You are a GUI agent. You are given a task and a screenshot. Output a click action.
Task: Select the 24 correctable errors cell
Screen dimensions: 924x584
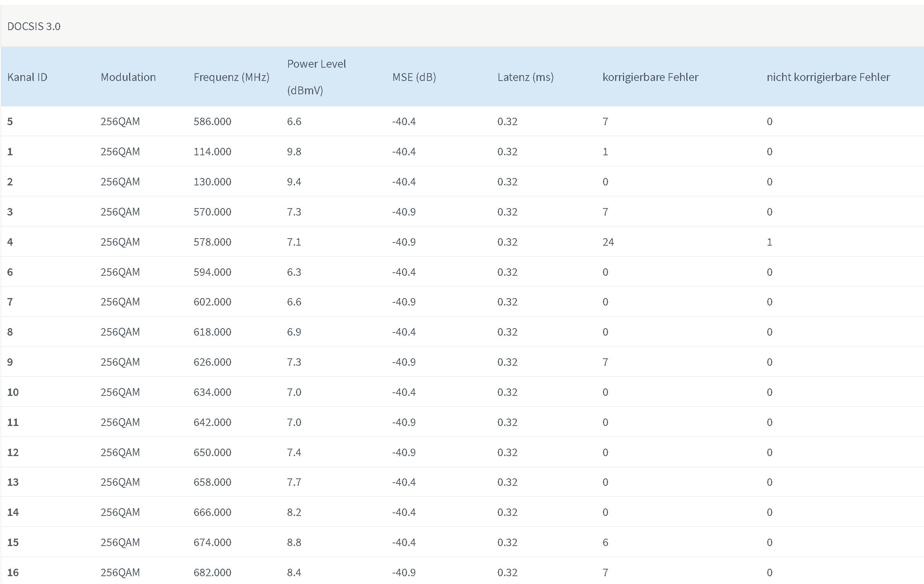coord(608,242)
